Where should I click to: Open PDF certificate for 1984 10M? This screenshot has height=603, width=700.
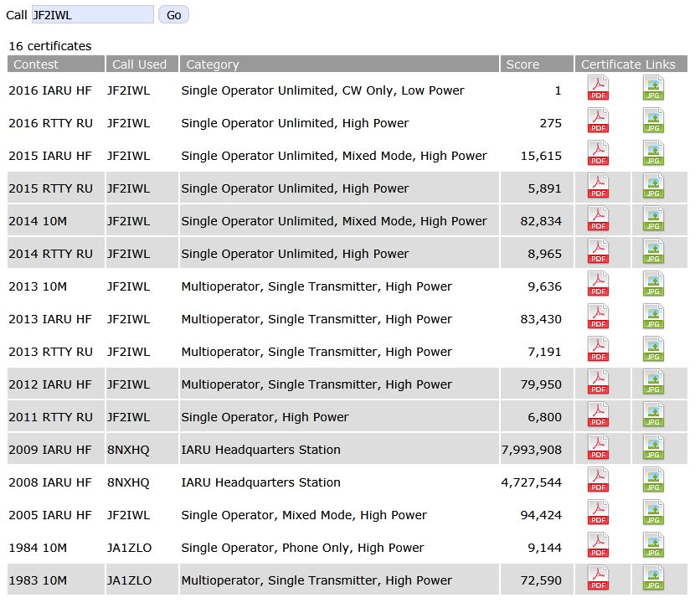598,545
